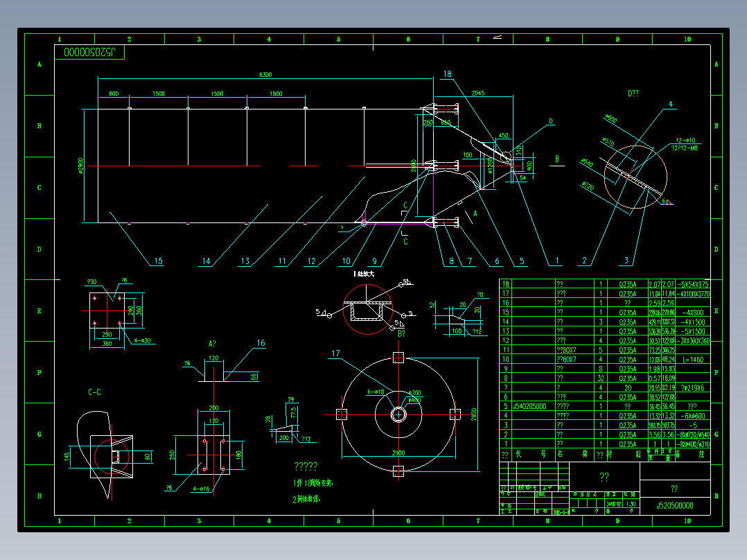The height and width of the screenshot is (560, 747).
Task: Click the 48.24 total weight cell in row 10
Action: [669, 359]
